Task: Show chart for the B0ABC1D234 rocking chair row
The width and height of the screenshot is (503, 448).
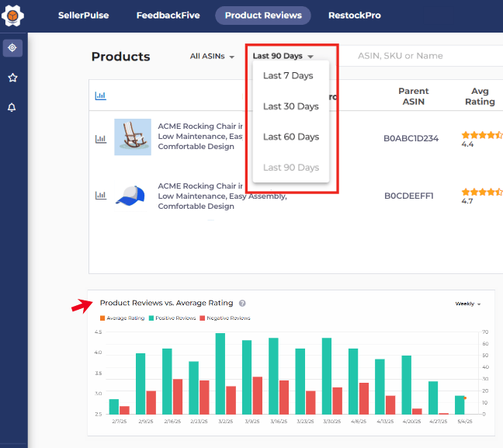Action: click(100, 139)
